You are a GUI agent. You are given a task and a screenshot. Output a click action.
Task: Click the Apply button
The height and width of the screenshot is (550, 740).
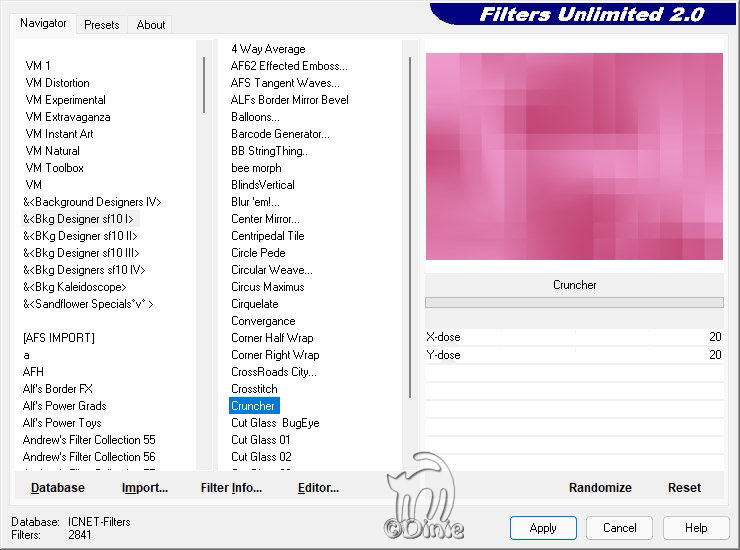click(543, 528)
